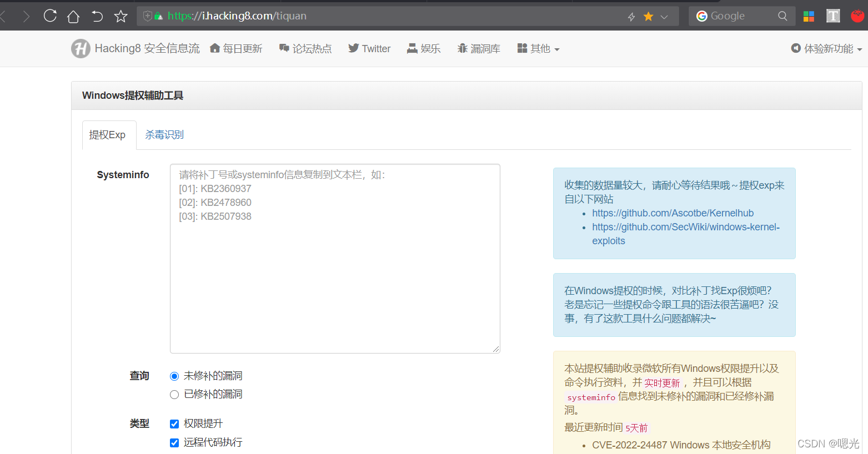The height and width of the screenshot is (454, 868).
Task: Switch to the 杀毒识别 tab
Action: click(164, 135)
